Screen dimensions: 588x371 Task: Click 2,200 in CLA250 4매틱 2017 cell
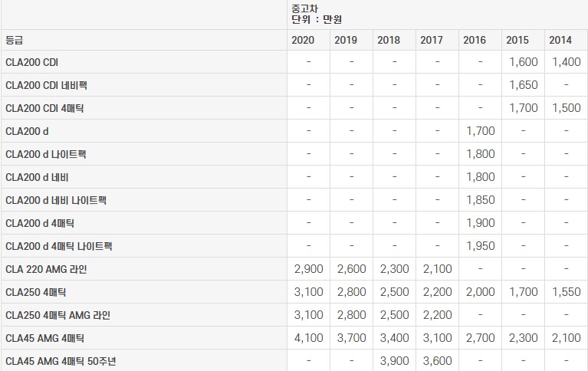[x=437, y=292]
